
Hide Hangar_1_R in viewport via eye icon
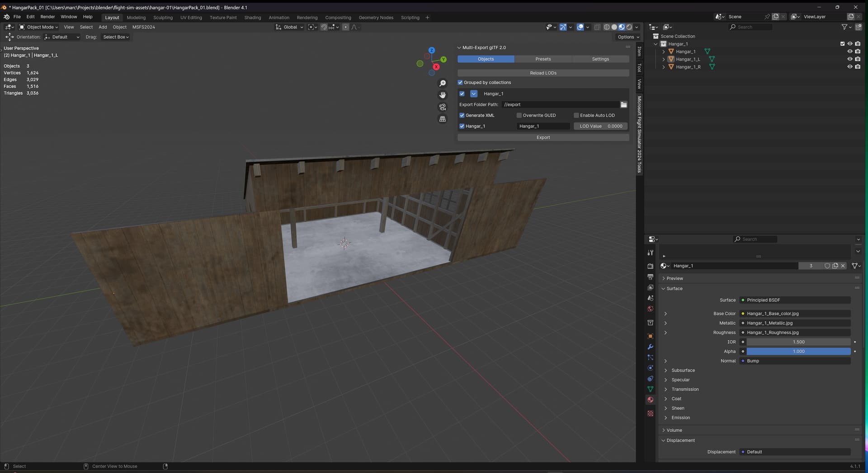850,67
